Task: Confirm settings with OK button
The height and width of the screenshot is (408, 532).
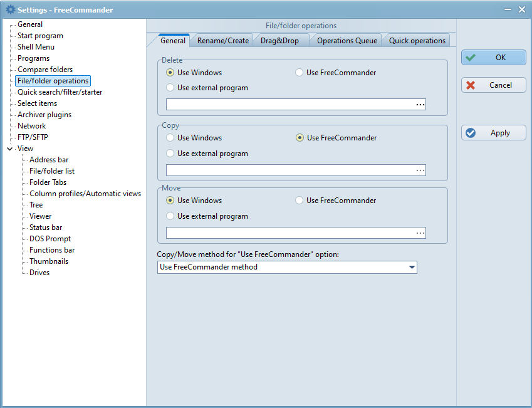Action: coord(494,58)
